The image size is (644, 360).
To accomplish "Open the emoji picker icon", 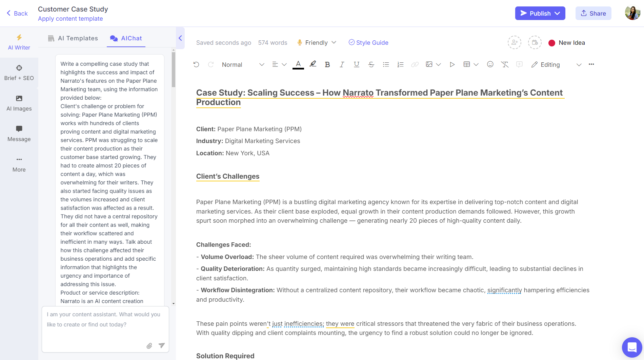I will click(x=490, y=64).
